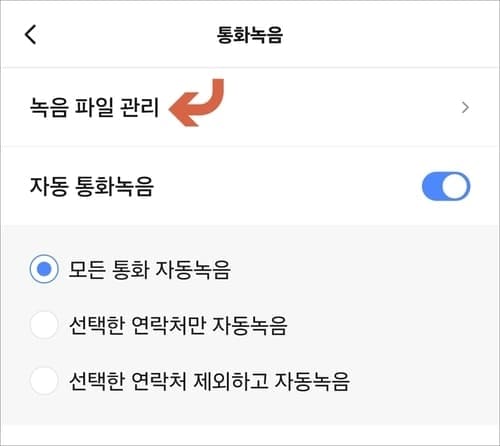Toggle off the 자동 통화녹음 switch

point(446,186)
